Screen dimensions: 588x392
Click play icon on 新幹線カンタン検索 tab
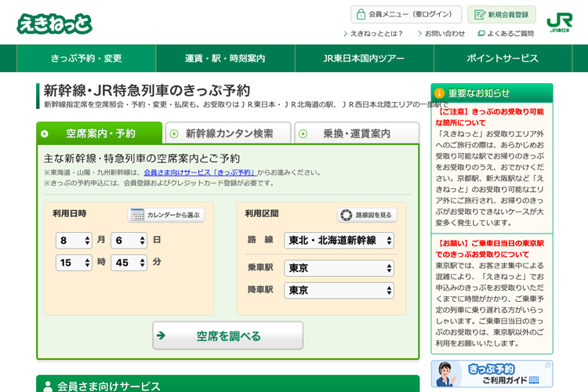(x=174, y=133)
